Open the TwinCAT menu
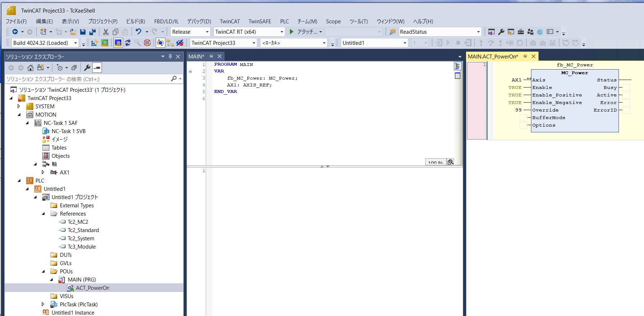The image size is (644, 316). click(x=230, y=22)
